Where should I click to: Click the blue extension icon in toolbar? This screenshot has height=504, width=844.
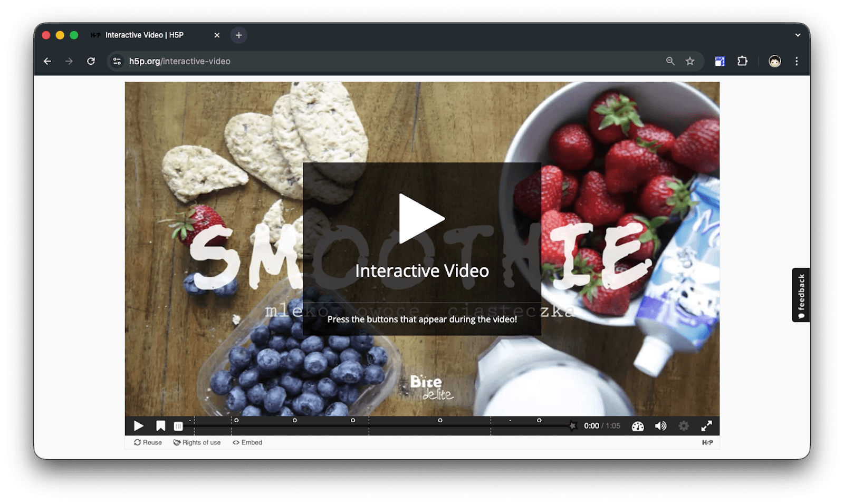tap(720, 61)
